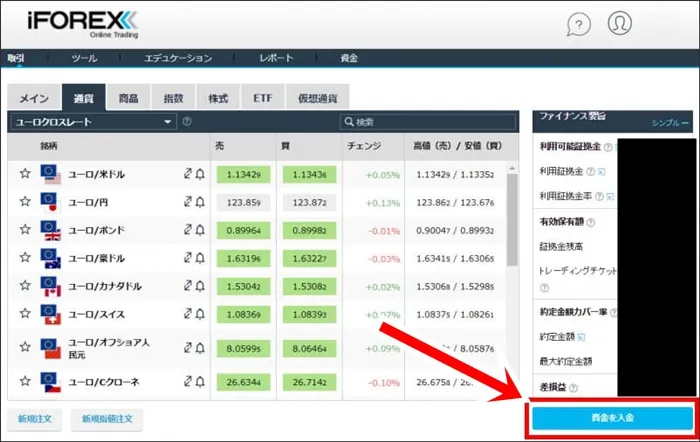Favorite ユーロ/ポンド with its star

pos(25,230)
